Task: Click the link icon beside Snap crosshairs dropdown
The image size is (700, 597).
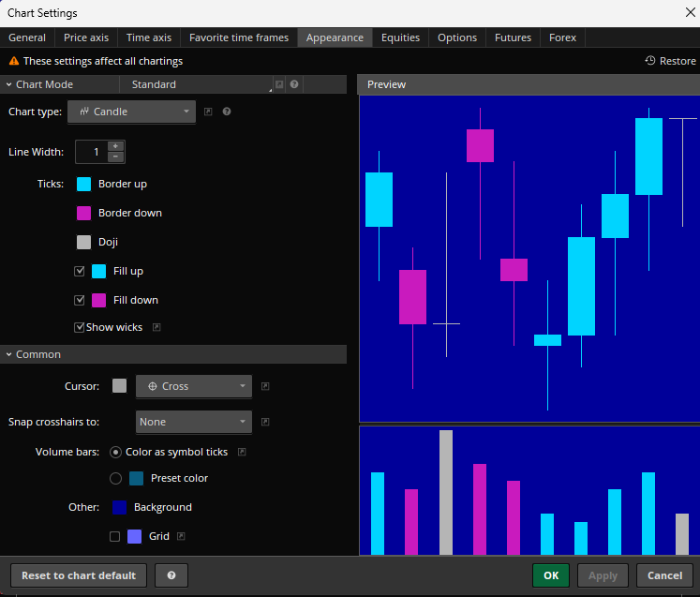Action: click(265, 422)
